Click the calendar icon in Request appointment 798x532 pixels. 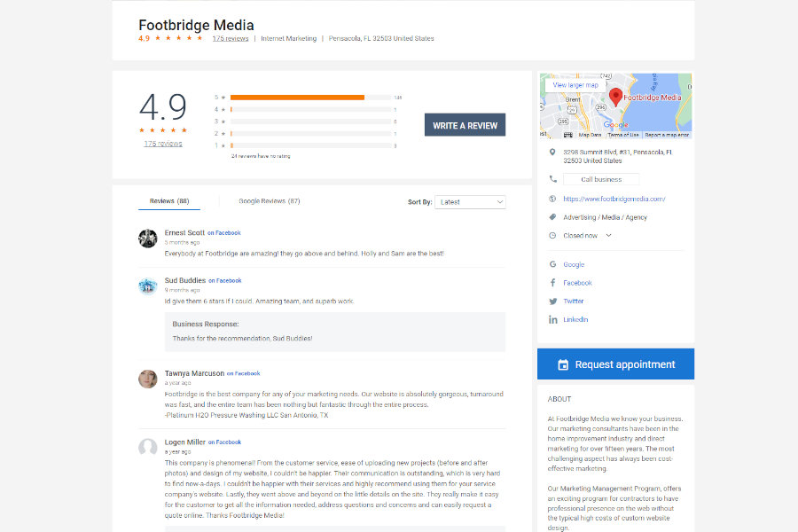pos(563,364)
